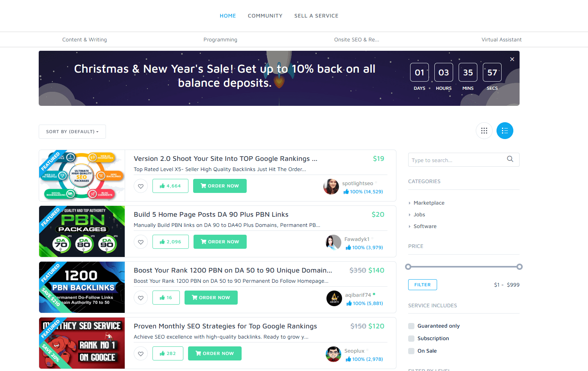Click the right price slider handle
Image resolution: width=588 pixels, height=371 pixels.
[x=520, y=267]
